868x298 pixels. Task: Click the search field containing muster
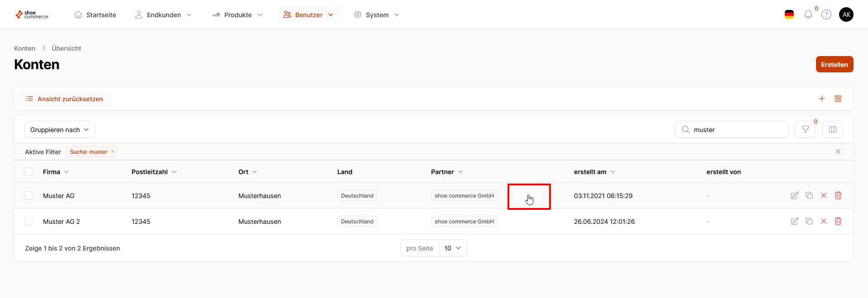737,129
